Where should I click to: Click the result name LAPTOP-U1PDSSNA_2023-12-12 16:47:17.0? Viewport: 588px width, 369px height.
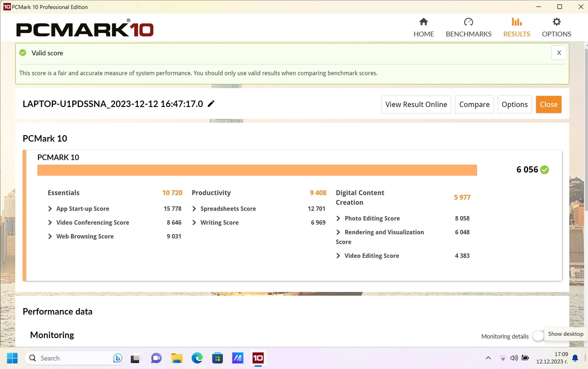click(x=113, y=104)
